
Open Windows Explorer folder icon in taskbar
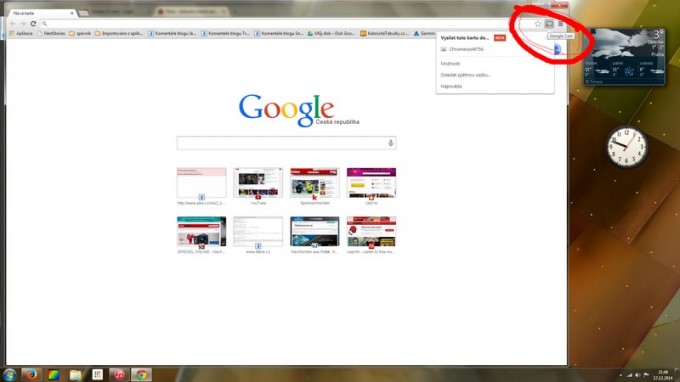coord(75,375)
